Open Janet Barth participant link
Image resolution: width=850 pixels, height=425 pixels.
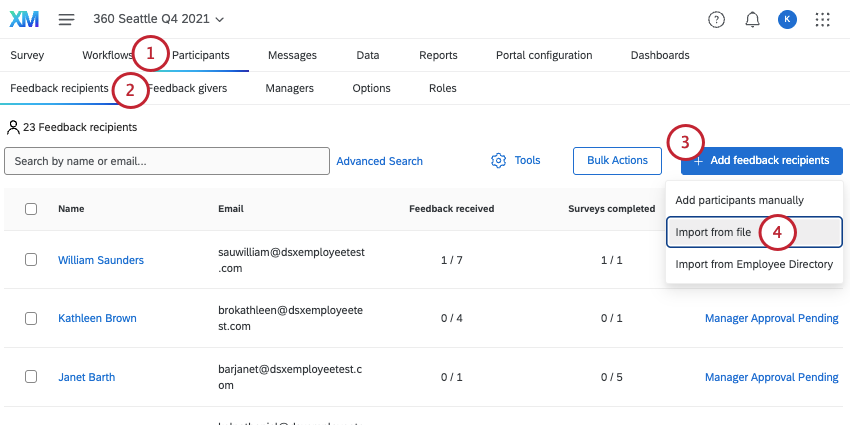[87, 377]
